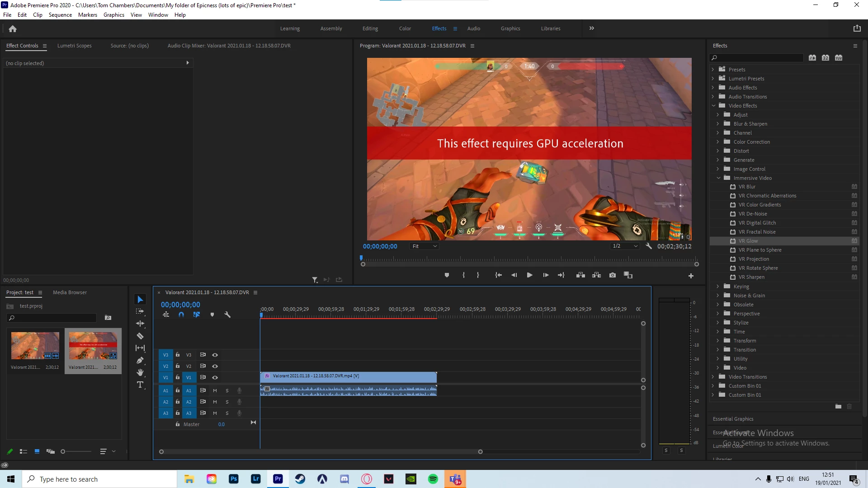868x488 pixels.
Task: Mute audio track A1
Action: click(x=215, y=390)
